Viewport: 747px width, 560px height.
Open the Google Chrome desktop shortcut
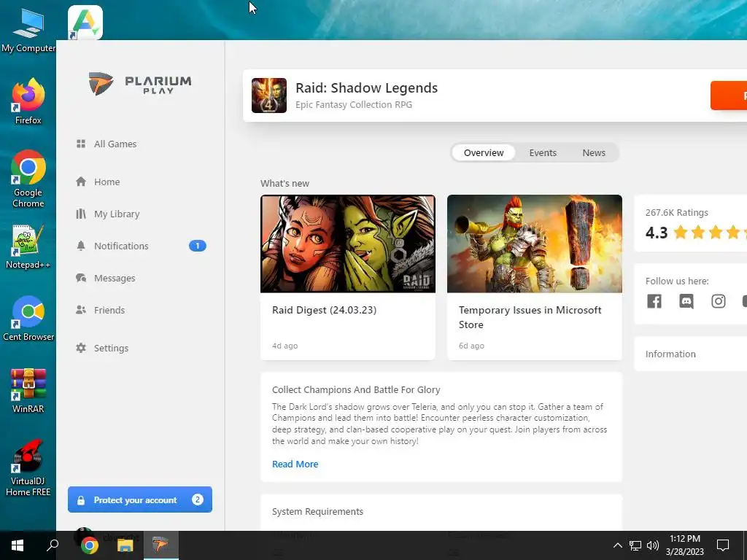pos(28,179)
